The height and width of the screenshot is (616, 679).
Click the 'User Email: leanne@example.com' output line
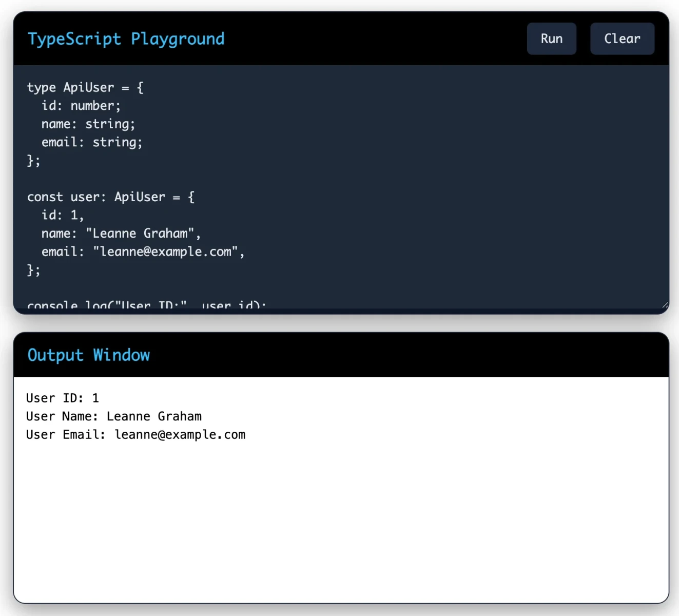click(136, 435)
